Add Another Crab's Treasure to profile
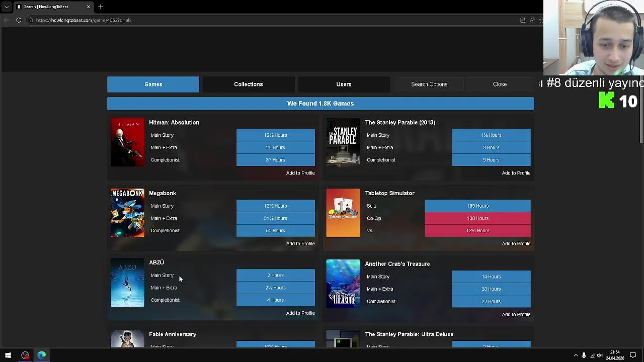This screenshot has width=644, height=362. pyautogui.click(x=516, y=315)
